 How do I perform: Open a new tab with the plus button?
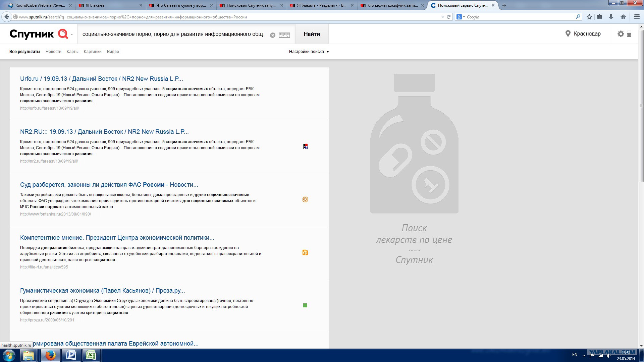click(x=504, y=5)
